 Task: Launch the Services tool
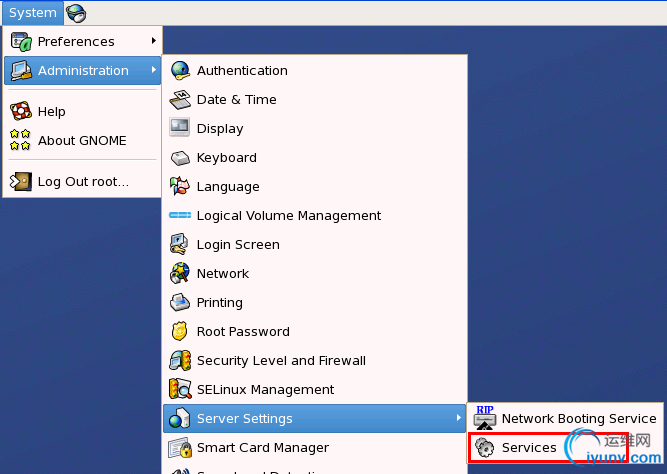(565, 448)
